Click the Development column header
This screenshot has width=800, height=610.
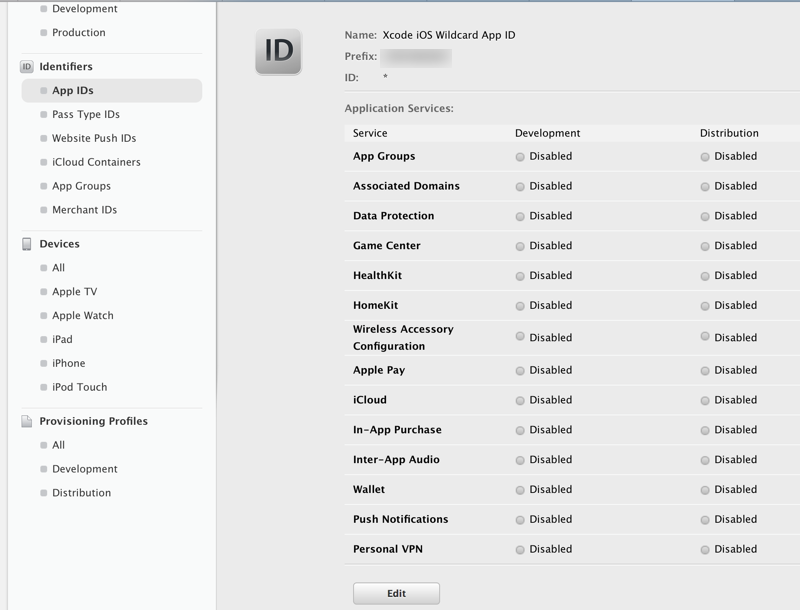547,133
